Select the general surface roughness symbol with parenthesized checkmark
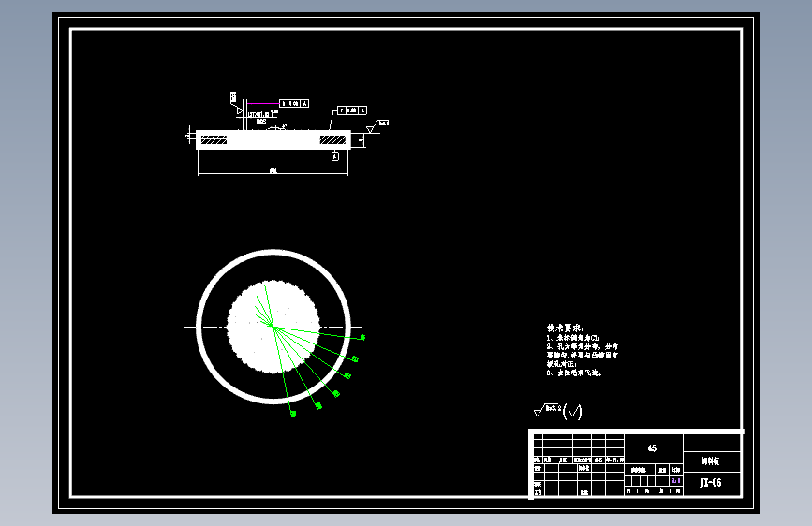The image size is (812, 526). (558, 411)
